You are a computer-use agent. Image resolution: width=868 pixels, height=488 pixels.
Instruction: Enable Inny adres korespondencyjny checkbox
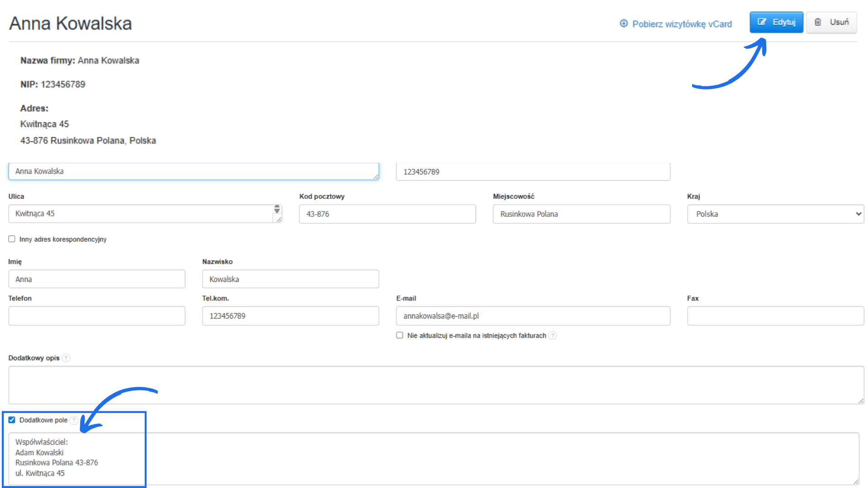tap(12, 239)
